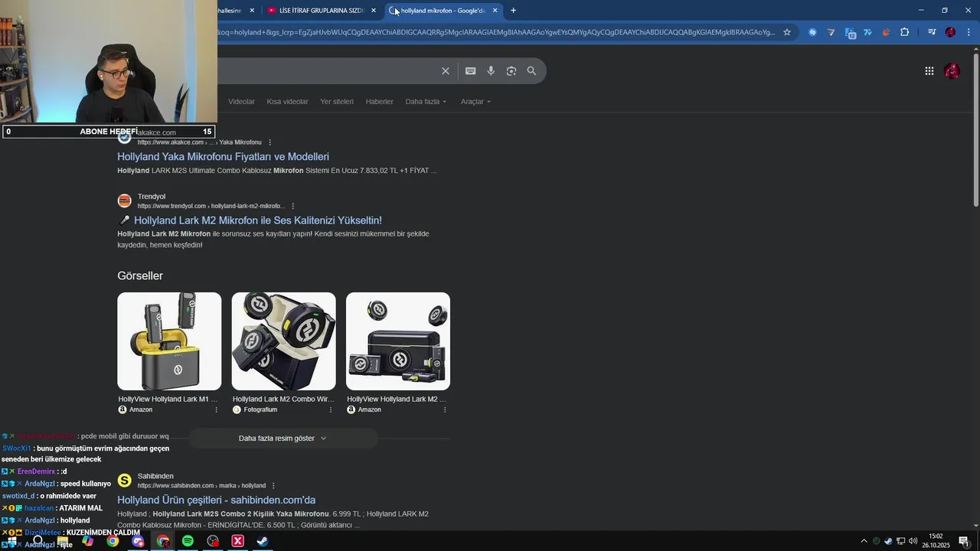Screen dimensions: 980x551
Task: Open the clock showing 15:02
Action: tap(936, 541)
